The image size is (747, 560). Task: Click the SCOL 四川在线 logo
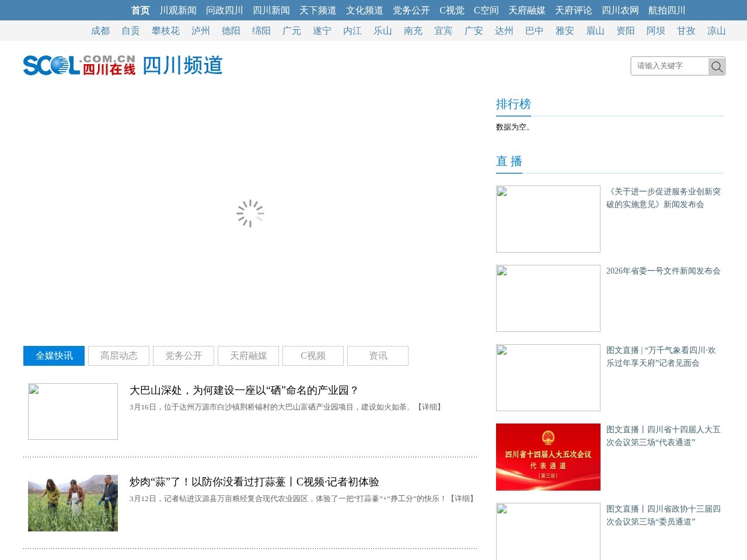[x=79, y=65]
